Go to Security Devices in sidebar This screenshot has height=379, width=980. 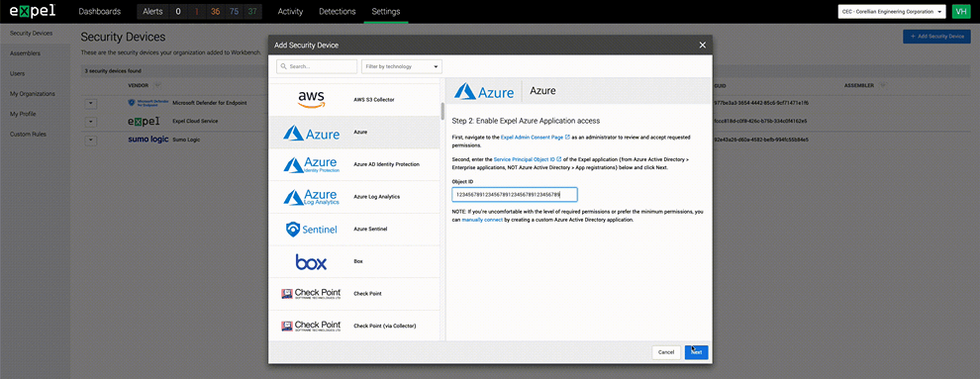(x=32, y=33)
